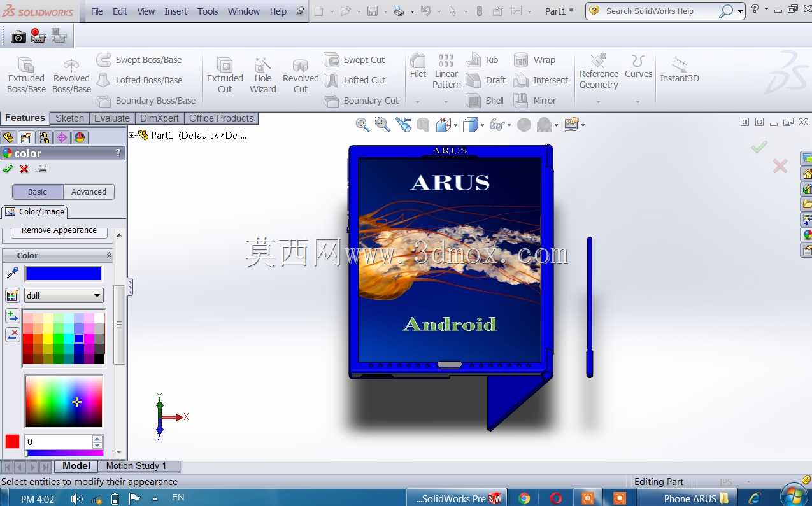Pin the color property panel
Screen dimensions: 812x506
click(41, 169)
